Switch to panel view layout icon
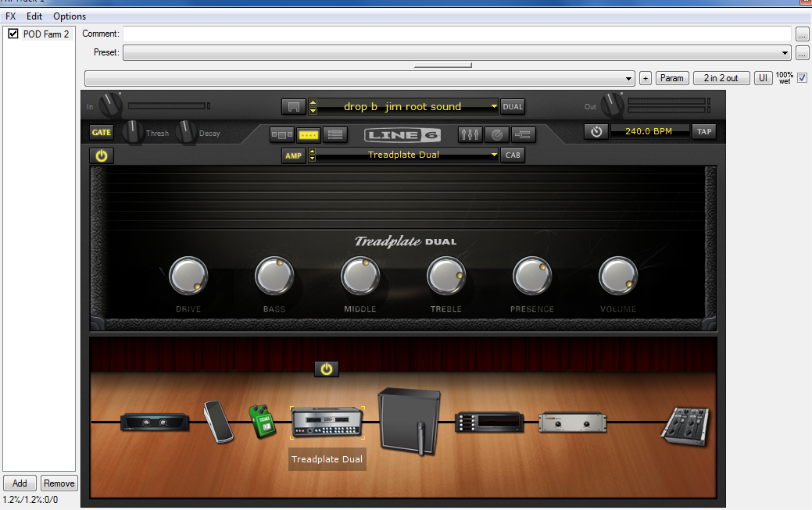The image size is (812, 510). [x=281, y=134]
